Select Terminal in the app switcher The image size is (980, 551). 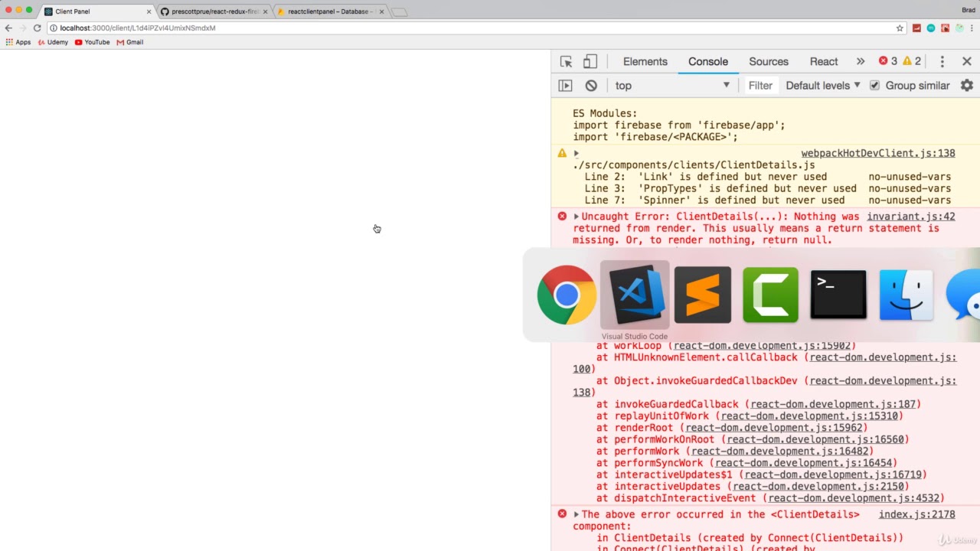pyautogui.click(x=838, y=295)
